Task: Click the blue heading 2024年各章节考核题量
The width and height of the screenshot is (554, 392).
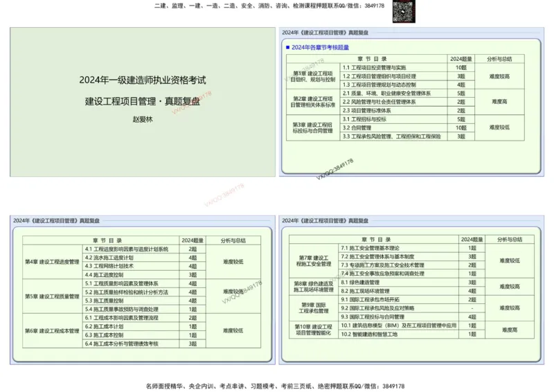Action: pos(320,47)
